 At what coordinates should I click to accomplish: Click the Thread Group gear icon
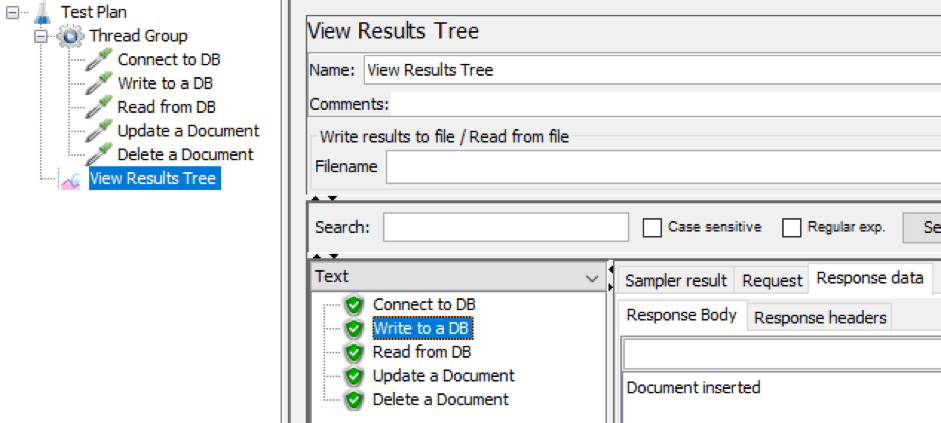[70, 36]
